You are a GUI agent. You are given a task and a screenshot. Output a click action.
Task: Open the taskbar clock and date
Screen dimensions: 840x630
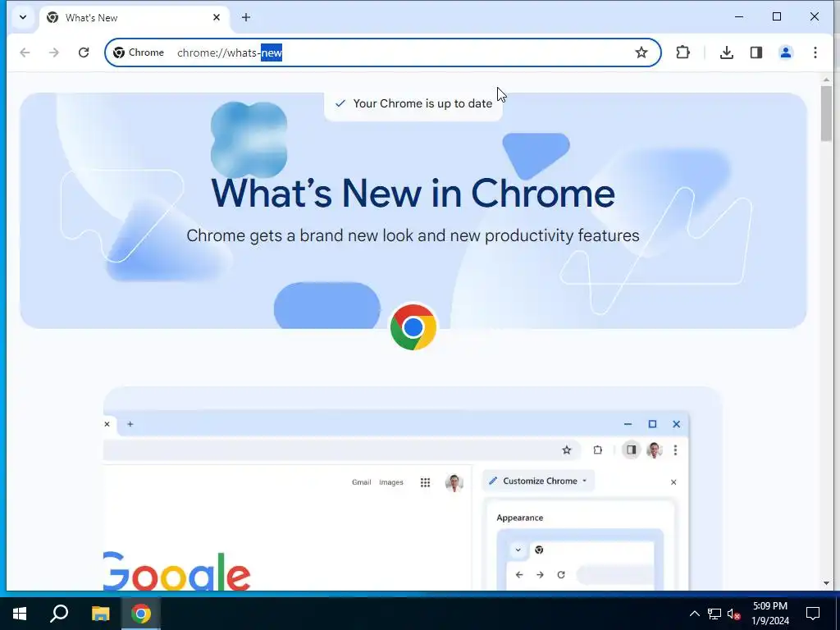(769, 614)
